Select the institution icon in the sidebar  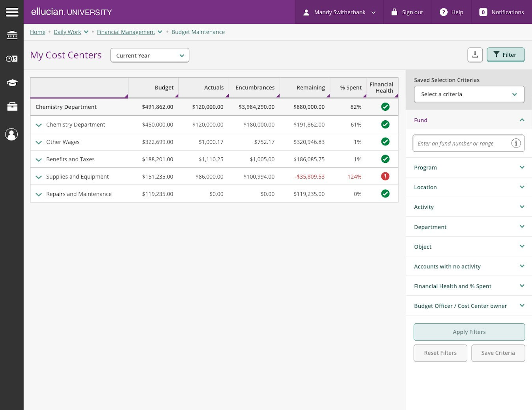pos(12,35)
